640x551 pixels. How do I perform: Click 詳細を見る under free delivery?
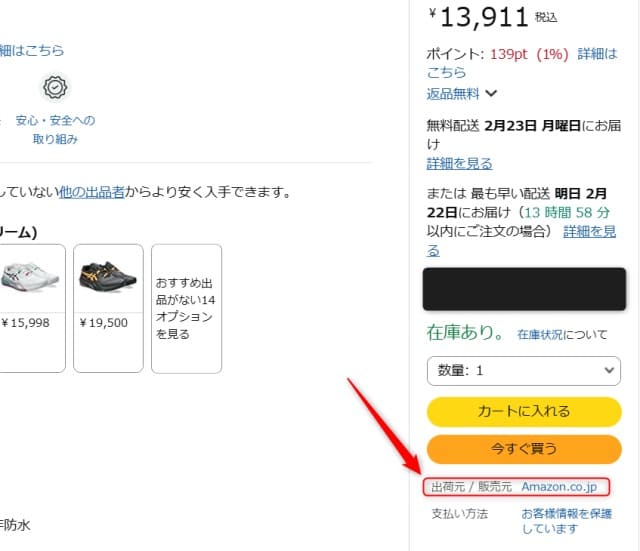(x=459, y=163)
